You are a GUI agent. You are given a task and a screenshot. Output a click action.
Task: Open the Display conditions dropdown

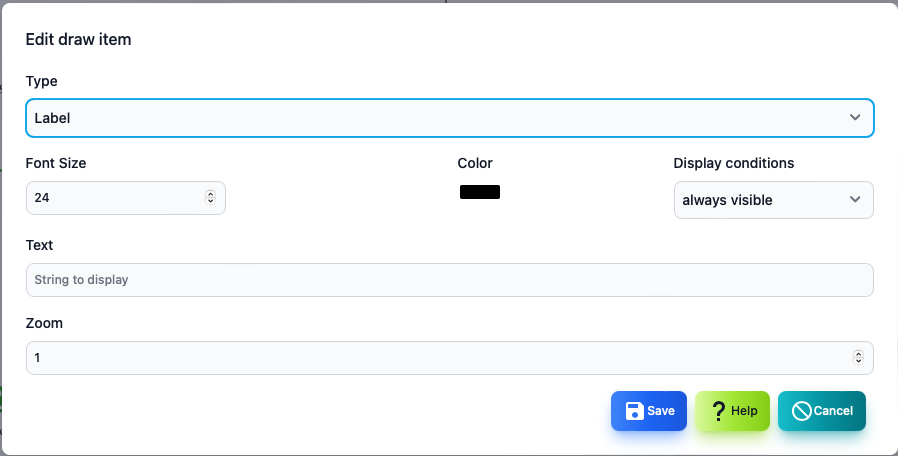click(774, 200)
